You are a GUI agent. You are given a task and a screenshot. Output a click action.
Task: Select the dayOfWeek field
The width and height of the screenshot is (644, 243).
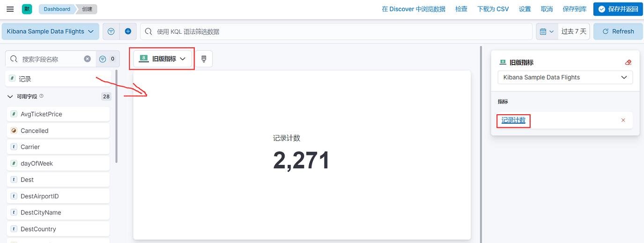click(58, 163)
